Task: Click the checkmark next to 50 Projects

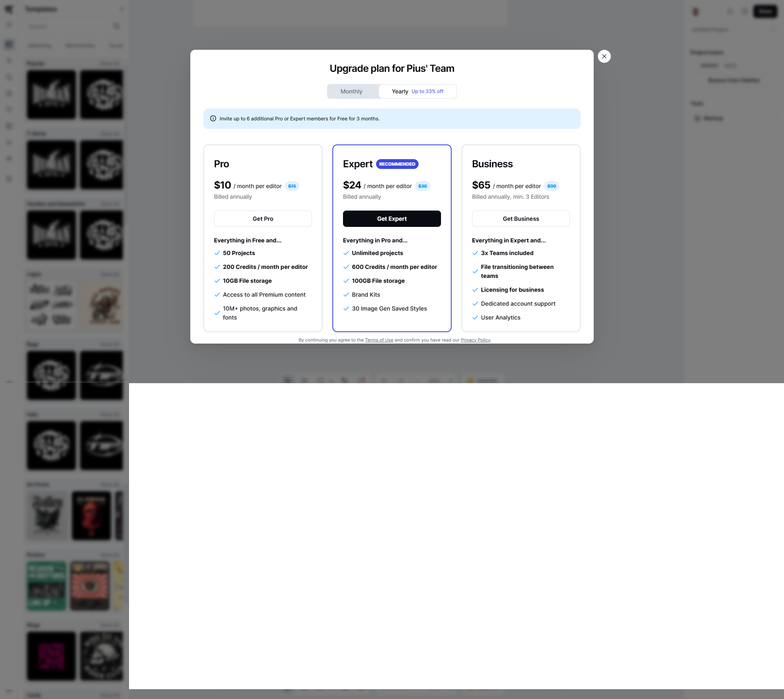Action: click(217, 253)
